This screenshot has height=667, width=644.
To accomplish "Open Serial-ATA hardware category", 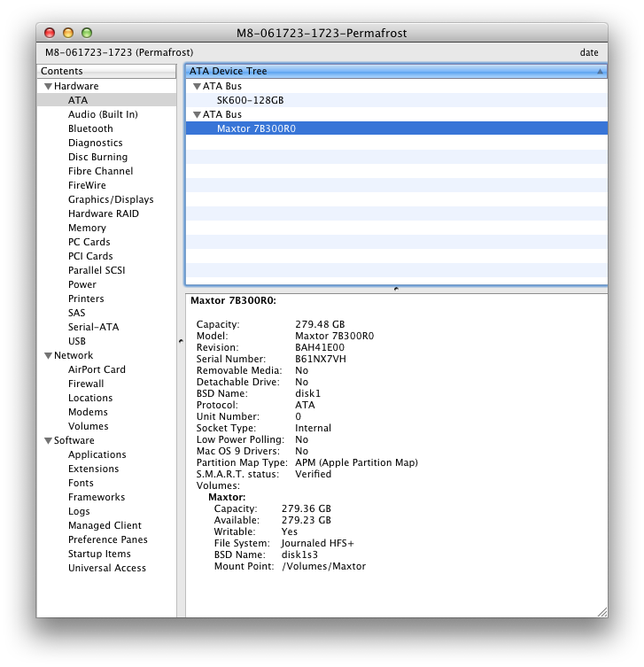I will click(x=93, y=327).
